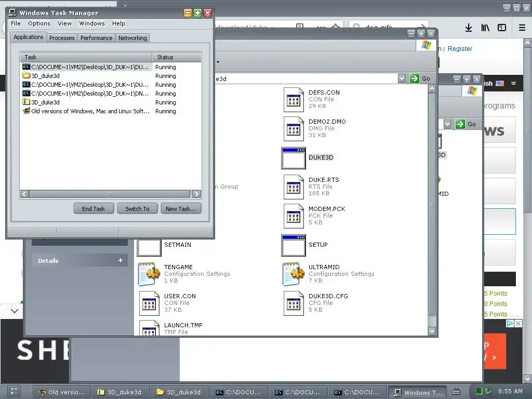
Task: Sort by the Task column header
Action: [x=86, y=57]
